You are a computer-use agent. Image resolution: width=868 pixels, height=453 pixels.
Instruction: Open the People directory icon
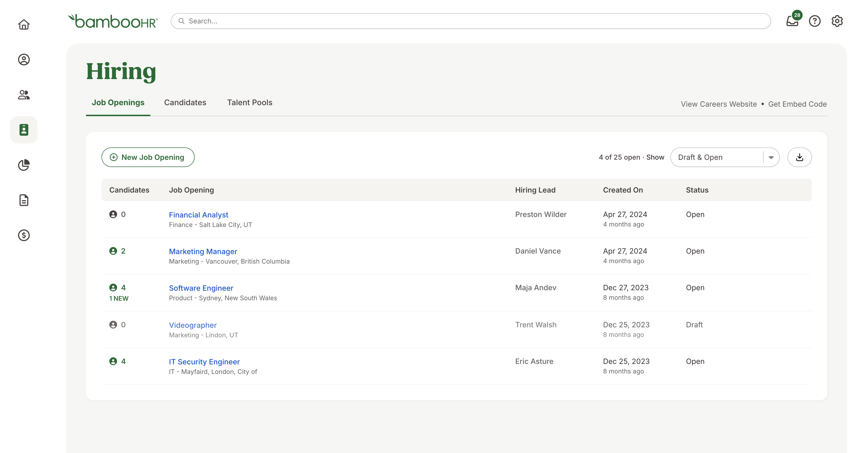pos(24,95)
